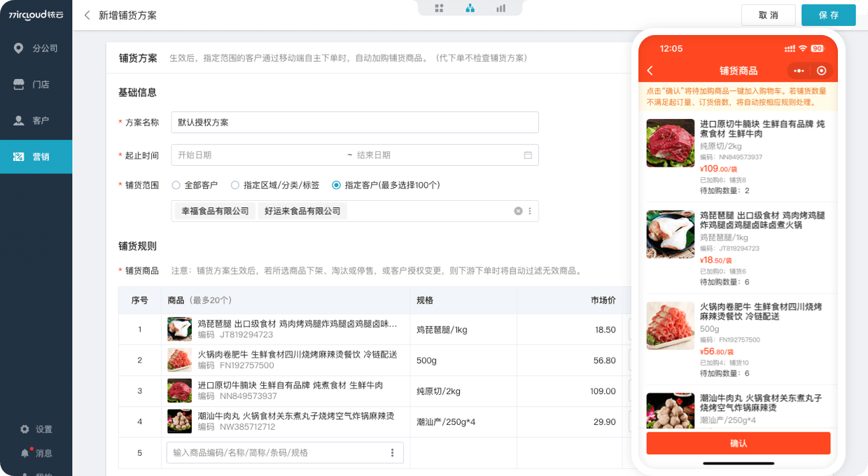Select the 全部客户 radio option
The image size is (868, 476).
pyautogui.click(x=176, y=185)
